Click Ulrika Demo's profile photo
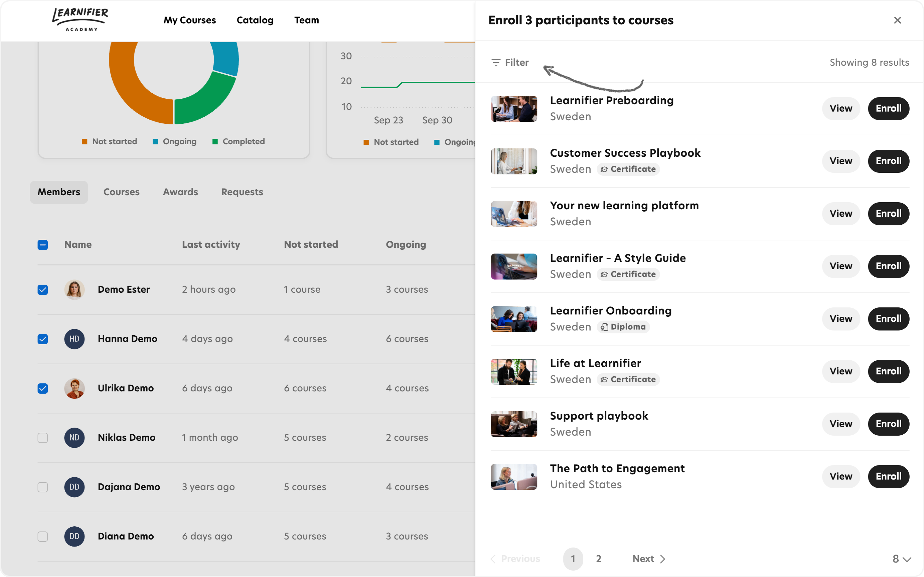Image resolution: width=924 pixels, height=577 pixels. coord(74,388)
